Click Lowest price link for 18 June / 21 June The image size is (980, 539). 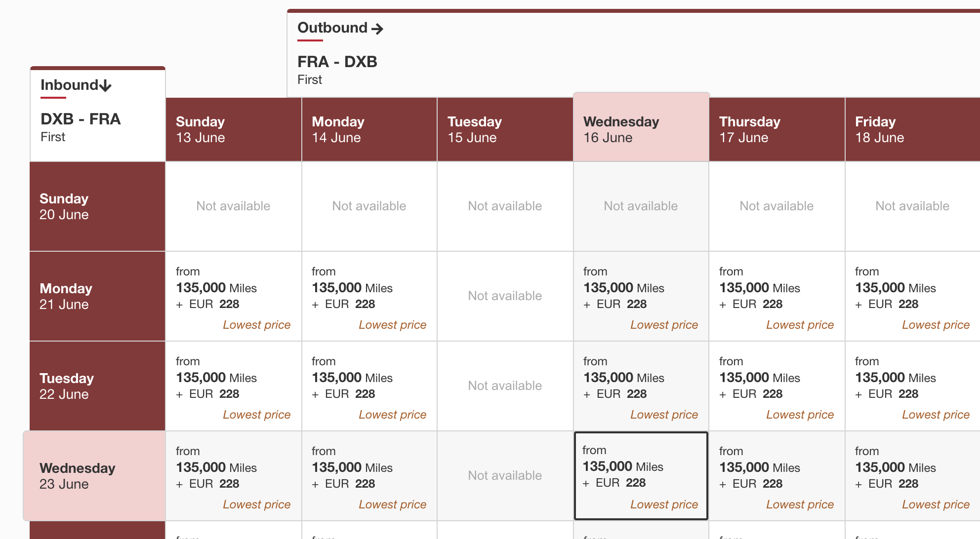tap(936, 325)
